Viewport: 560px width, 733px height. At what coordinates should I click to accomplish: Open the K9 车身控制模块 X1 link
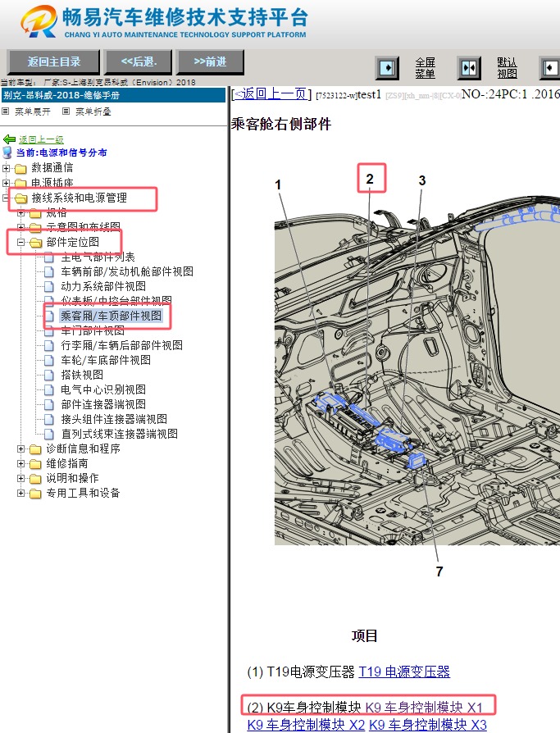(424, 708)
